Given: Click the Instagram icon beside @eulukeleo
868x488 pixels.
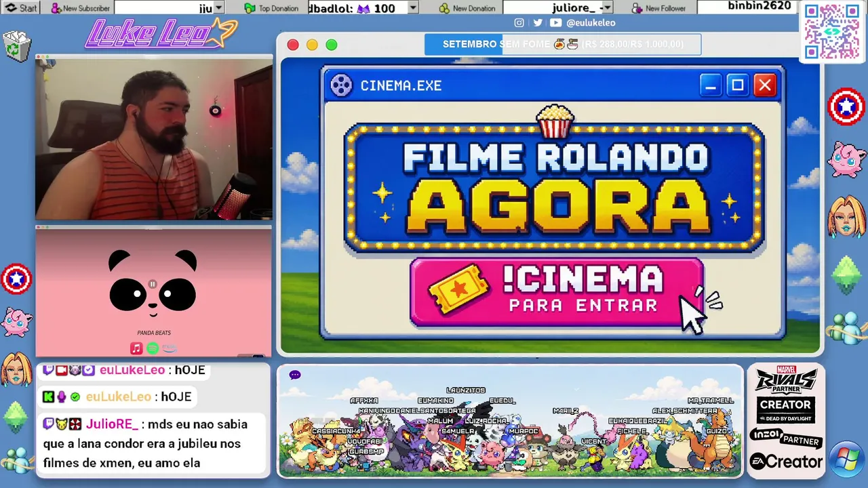Looking at the screenshot, I should coord(519,23).
